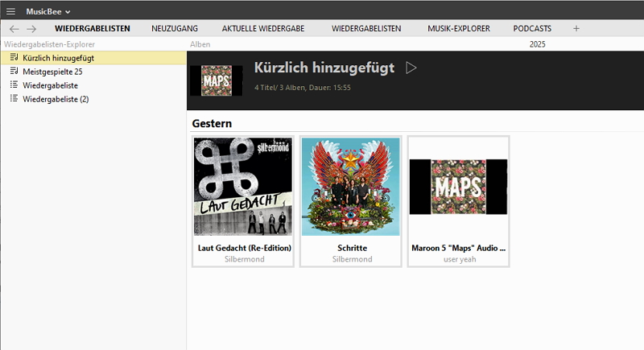This screenshot has width=644, height=350.
Task: Click Maroon 5 "Maps" Audio title text
Action: (x=459, y=248)
